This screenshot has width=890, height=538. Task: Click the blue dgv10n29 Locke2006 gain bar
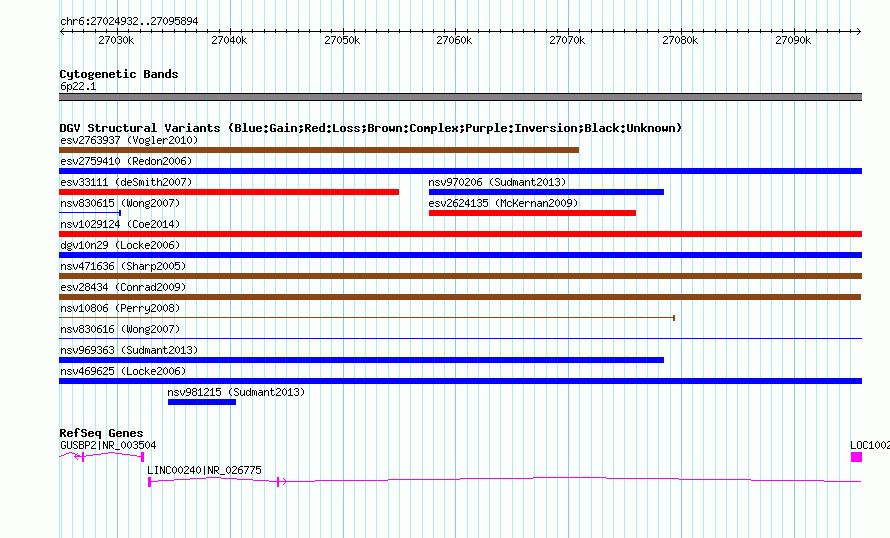[460, 255]
